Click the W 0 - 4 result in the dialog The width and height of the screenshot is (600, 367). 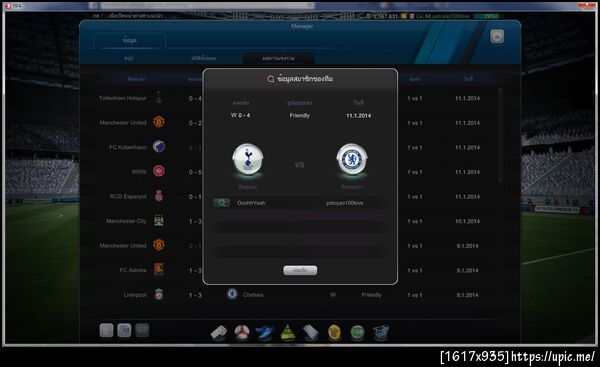[x=240, y=115]
